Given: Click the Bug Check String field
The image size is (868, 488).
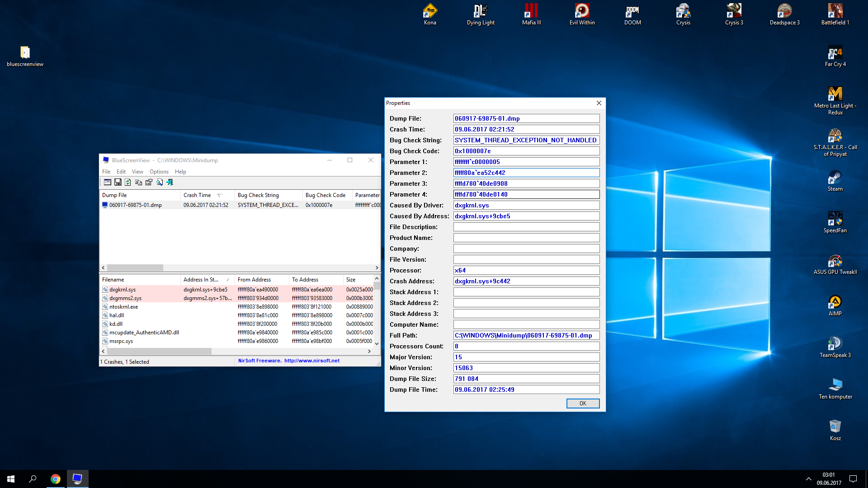Looking at the screenshot, I should point(526,140).
